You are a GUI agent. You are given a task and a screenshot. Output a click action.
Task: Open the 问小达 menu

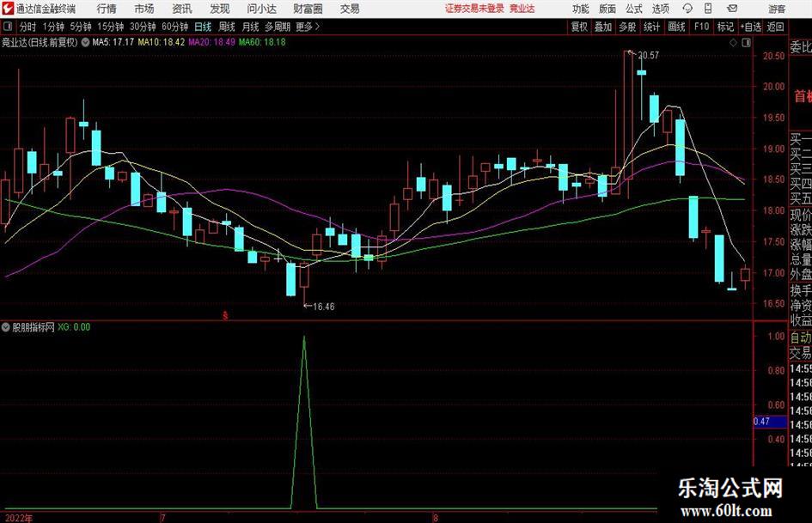pyautogui.click(x=261, y=9)
